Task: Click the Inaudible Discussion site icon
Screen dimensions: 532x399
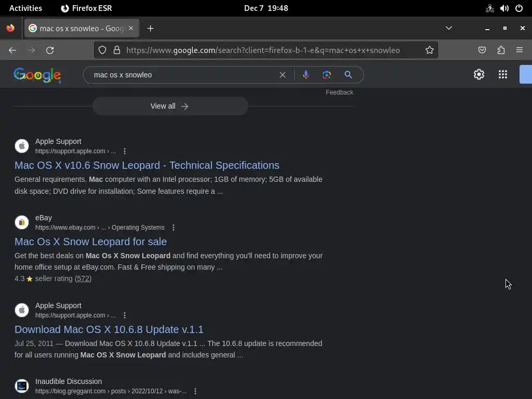Action: point(22,386)
